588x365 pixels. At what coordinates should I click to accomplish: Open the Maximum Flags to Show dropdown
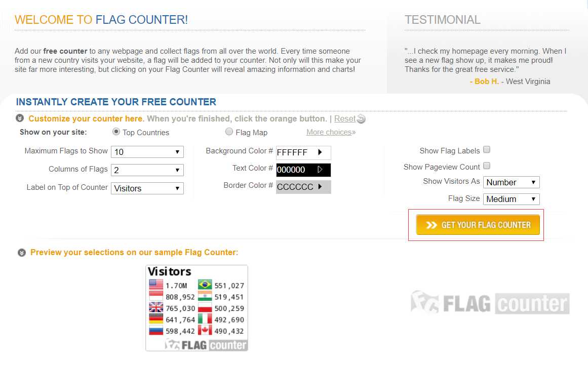pos(147,152)
